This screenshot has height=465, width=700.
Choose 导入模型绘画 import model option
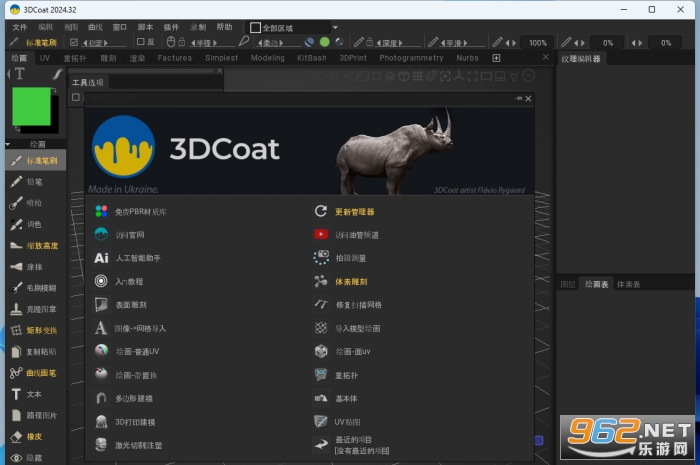tap(347, 328)
